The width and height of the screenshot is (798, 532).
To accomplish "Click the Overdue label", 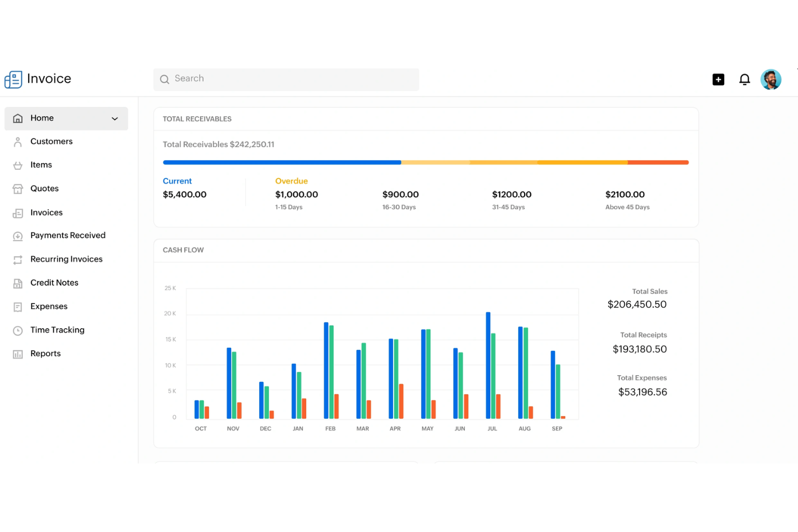I will coord(291,181).
